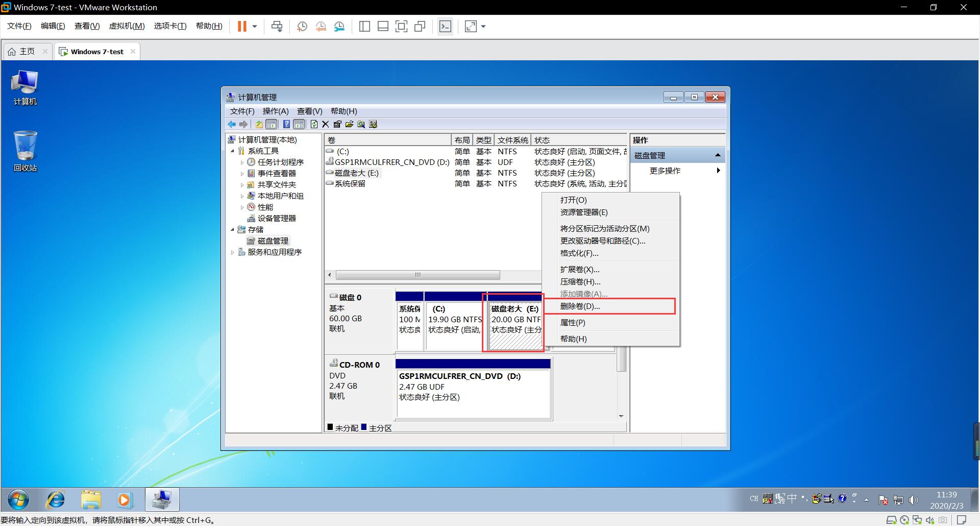The height and width of the screenshot is (526, 980).
Task: Open the Windows Start button
Action: 18,499
